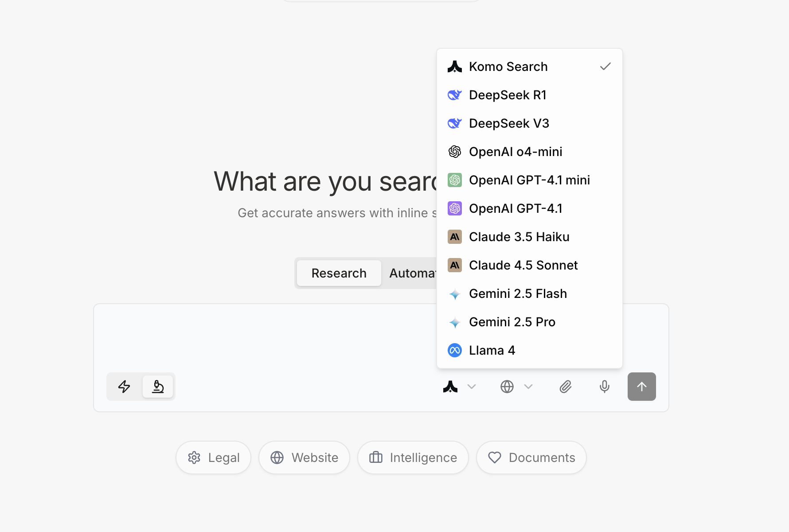This screenshot has height=532, width=789.
Task: Submit query with the up arrow button
Action: click(x=642, y=387)
